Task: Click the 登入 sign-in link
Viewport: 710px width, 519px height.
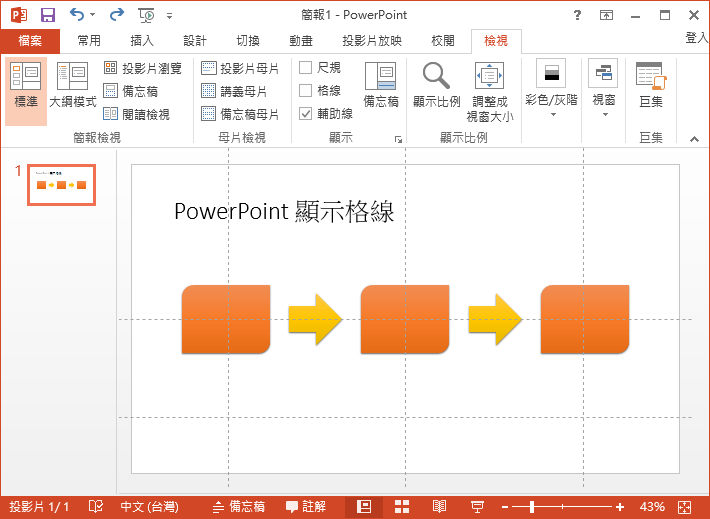Action: pos(696,38)
